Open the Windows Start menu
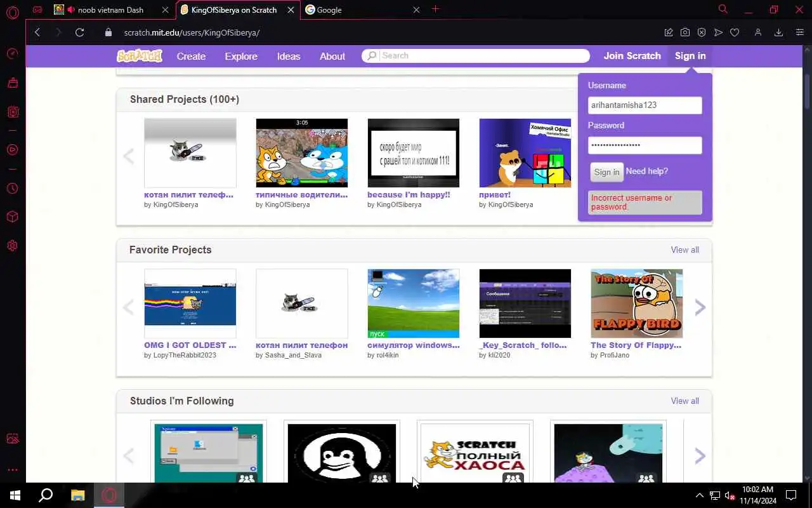Image resolution: width=812 pixels, height=508 pixels. pos(15,495)
